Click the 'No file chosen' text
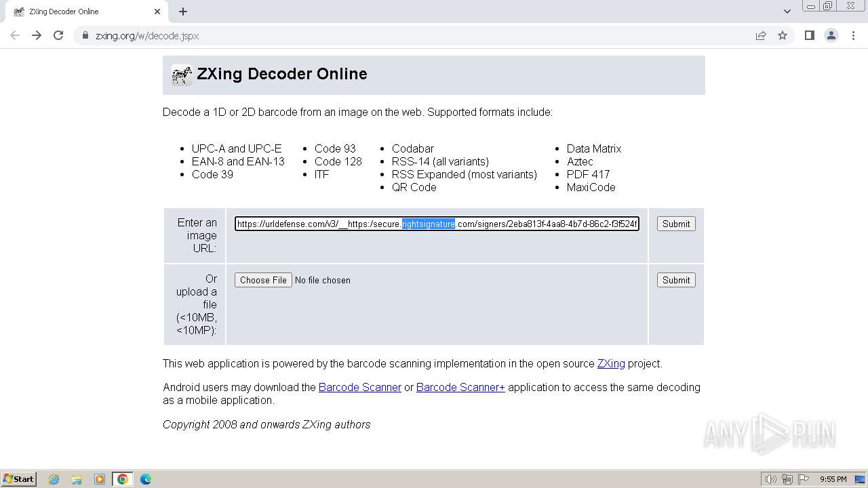The height and width of the screenshot is (488, 868). 323,280
